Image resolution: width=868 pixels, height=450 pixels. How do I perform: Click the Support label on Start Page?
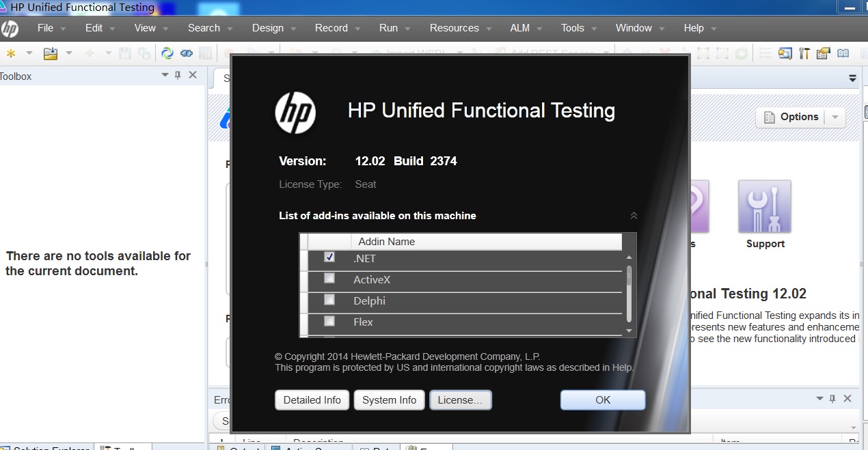tap(765, 244)
